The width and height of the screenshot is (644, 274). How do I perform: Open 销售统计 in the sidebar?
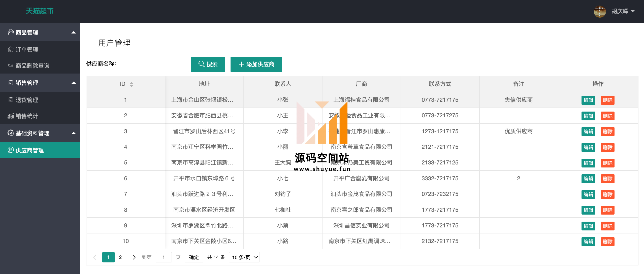(x=40, y=116)
